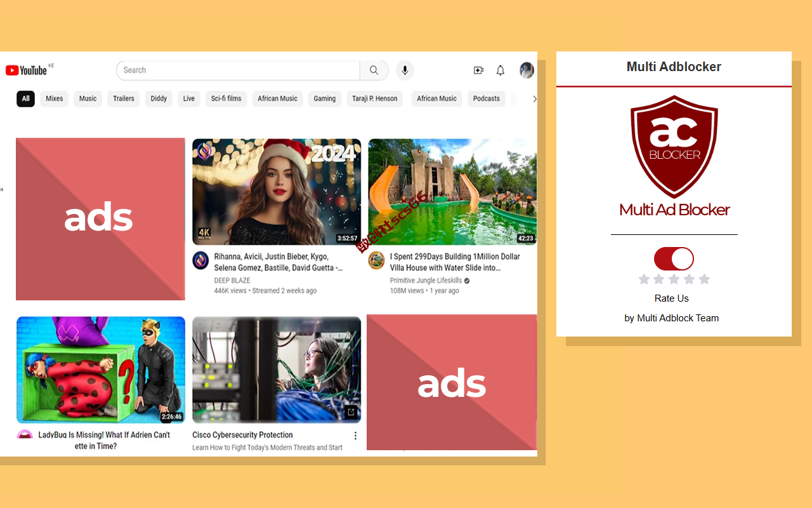Select the Trailers filter chip
The height and width of the screenshot is (508, 812).
[x=124, y=98]
